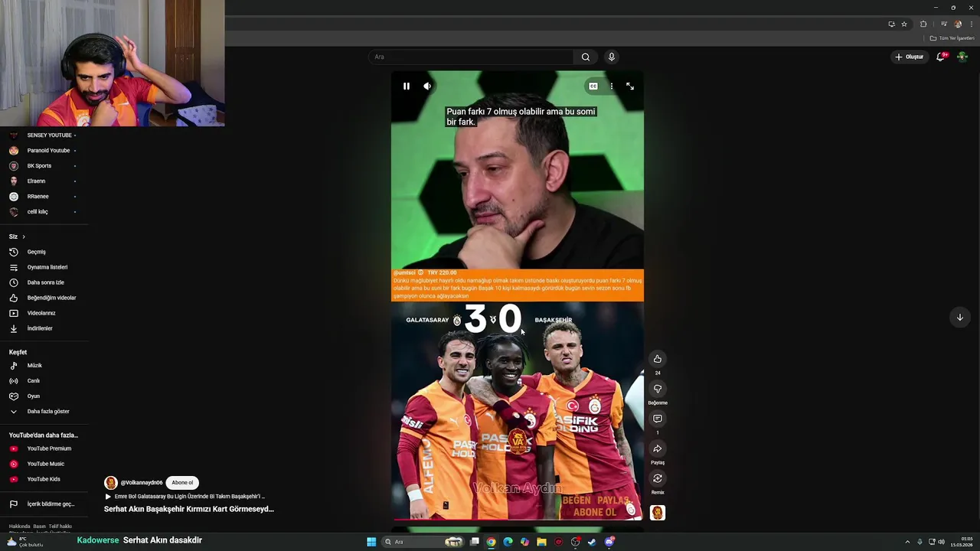This screenshot has height=551, width=980.
Task: Open YouTube Kids link
Action: 44,479
